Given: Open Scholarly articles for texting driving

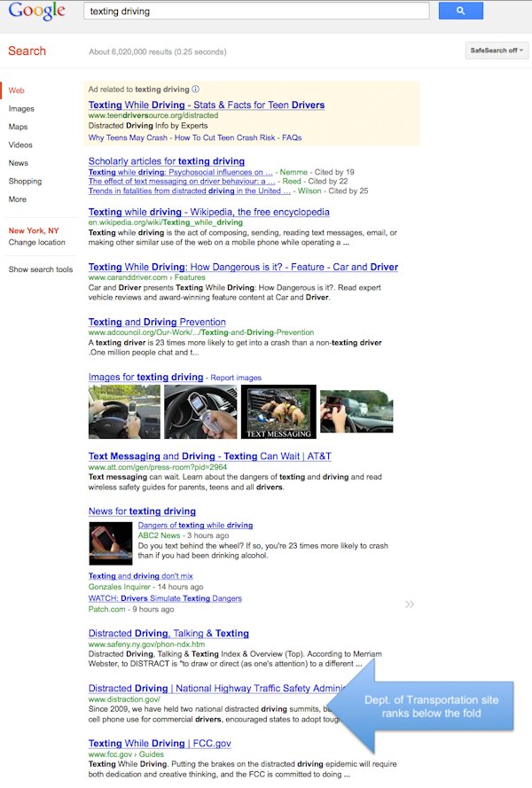Looking at the screenshot, I should tap(167, 161).
